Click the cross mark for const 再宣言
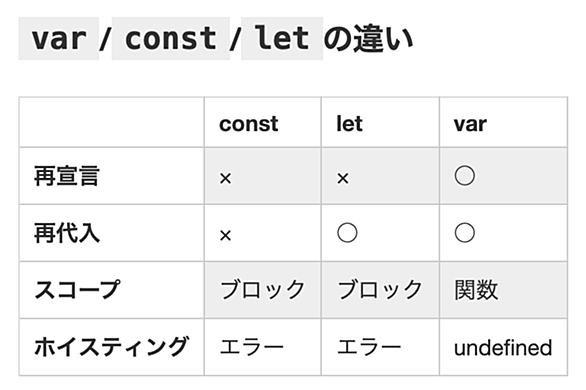The height and width of the screenshot is (390, 586). pyautogui.click(x=225, y=179)
